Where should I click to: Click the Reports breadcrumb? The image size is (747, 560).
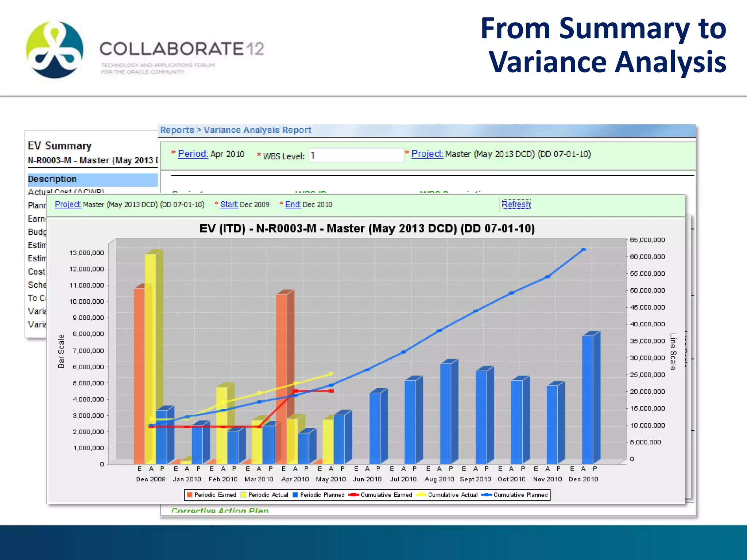(x=177, y=130)
